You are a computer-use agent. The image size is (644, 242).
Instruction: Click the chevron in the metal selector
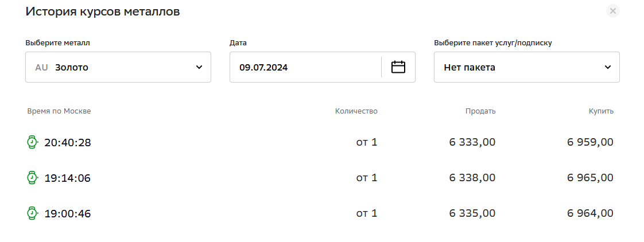[x=199, y=67]
